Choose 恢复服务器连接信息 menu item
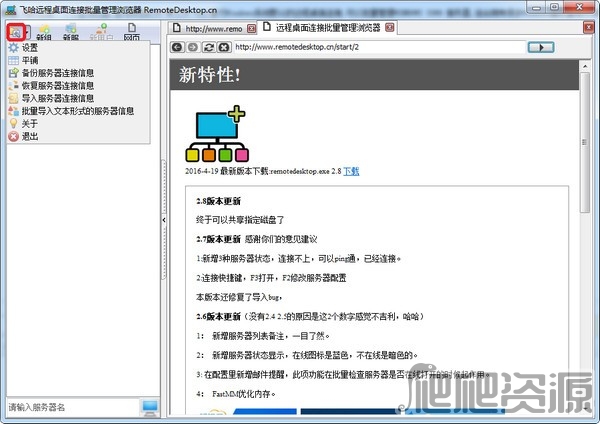 pyautogui.click(x=78, y=86)
